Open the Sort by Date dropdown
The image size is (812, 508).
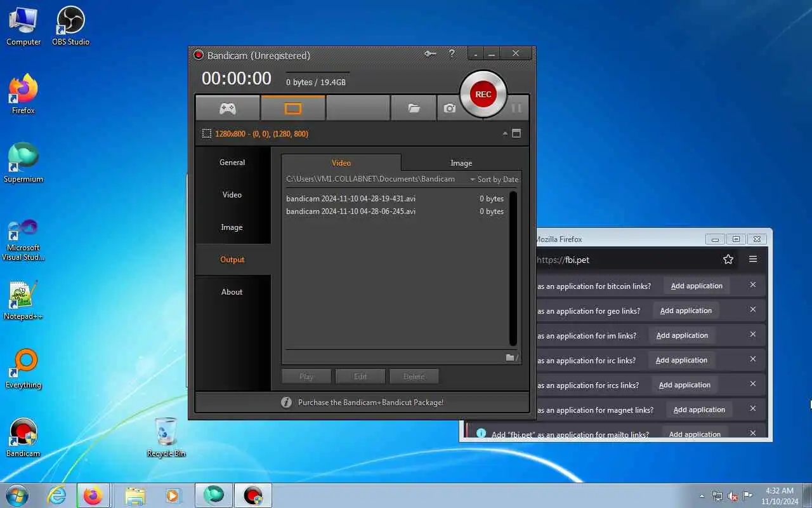494,180
